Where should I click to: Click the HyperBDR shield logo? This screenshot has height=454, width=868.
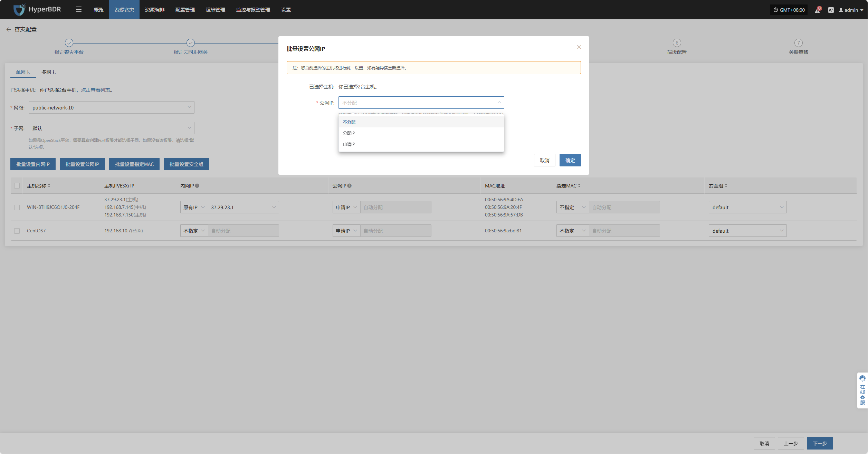(x=19, y=10)
